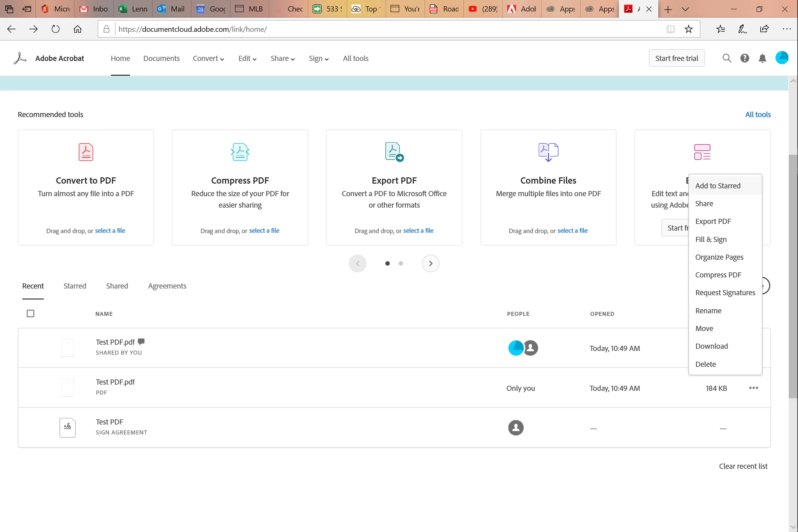Image resolution: width=798 pixels, height=532 pixels.
Task: Add page to browser favorites star
Action: point(688,29)
